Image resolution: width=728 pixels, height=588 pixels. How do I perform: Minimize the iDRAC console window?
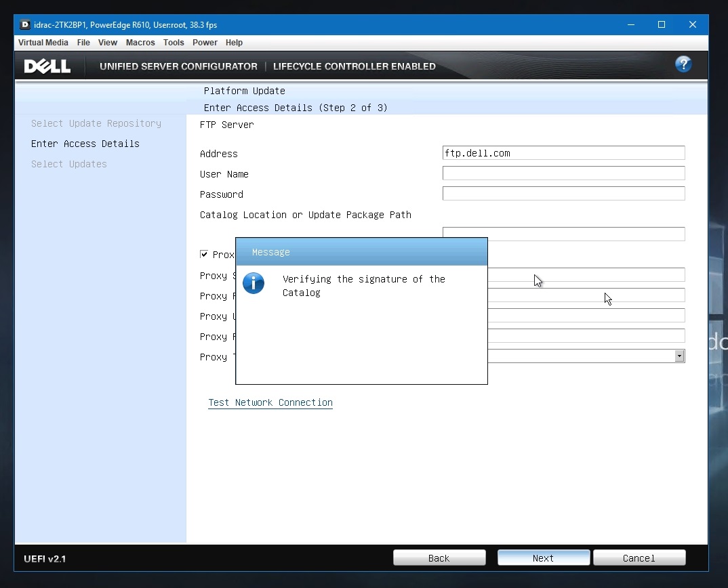coord(630,24)
